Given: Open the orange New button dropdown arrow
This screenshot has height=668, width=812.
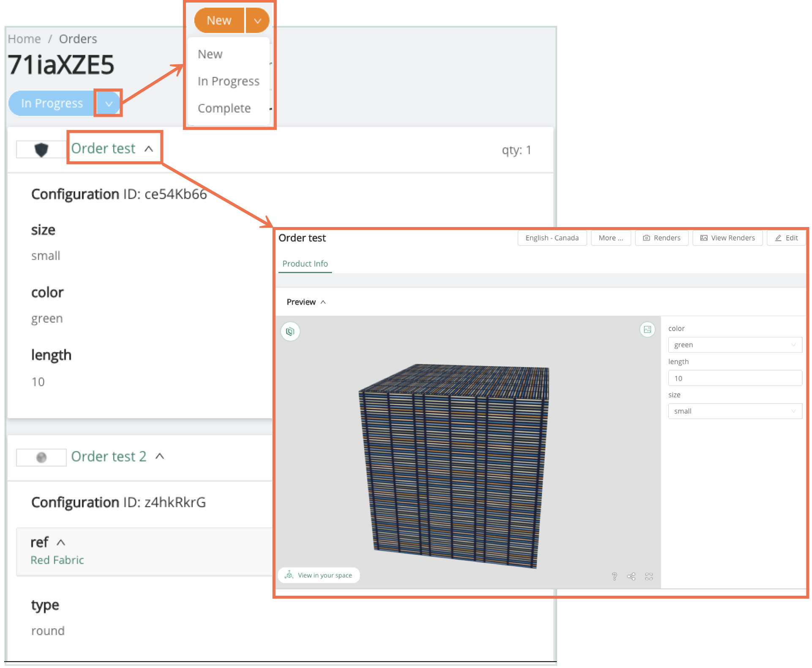Looking at the screenshot, I should (x=257, y=20).
